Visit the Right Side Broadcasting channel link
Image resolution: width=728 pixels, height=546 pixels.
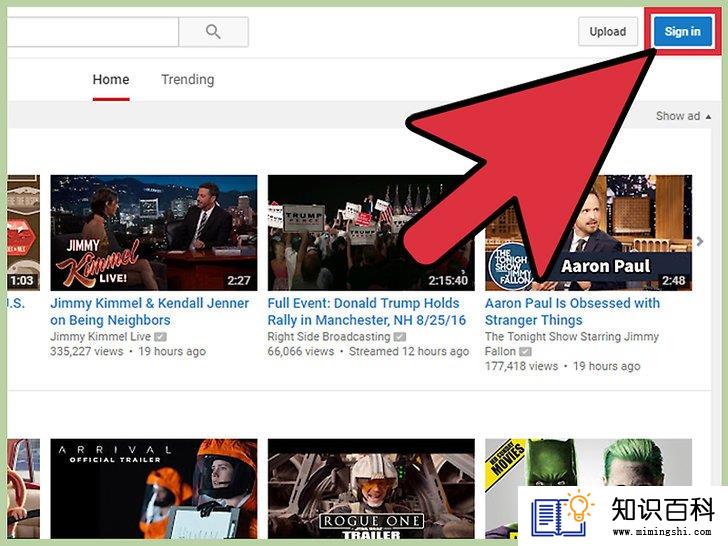point(329,337)
